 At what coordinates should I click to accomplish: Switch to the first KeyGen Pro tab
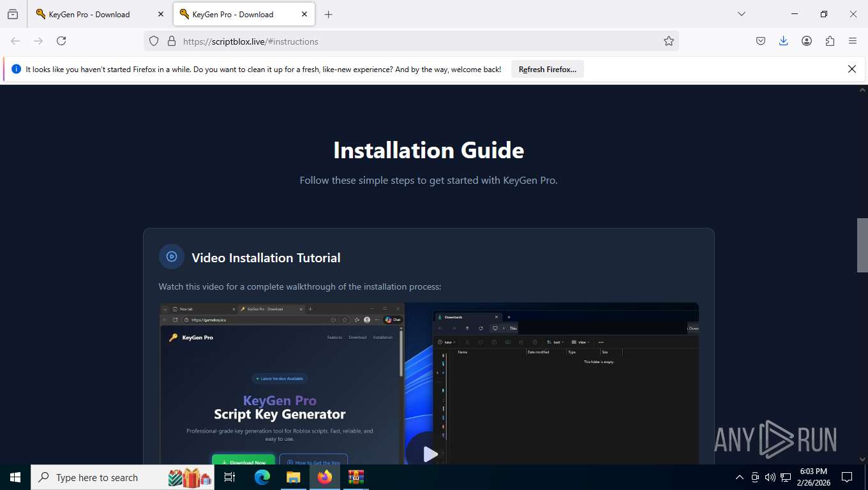pos(99,14)
